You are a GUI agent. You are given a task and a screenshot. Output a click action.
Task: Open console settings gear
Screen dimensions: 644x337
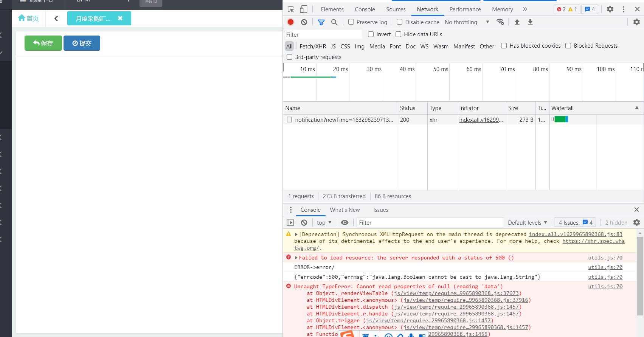636,222
